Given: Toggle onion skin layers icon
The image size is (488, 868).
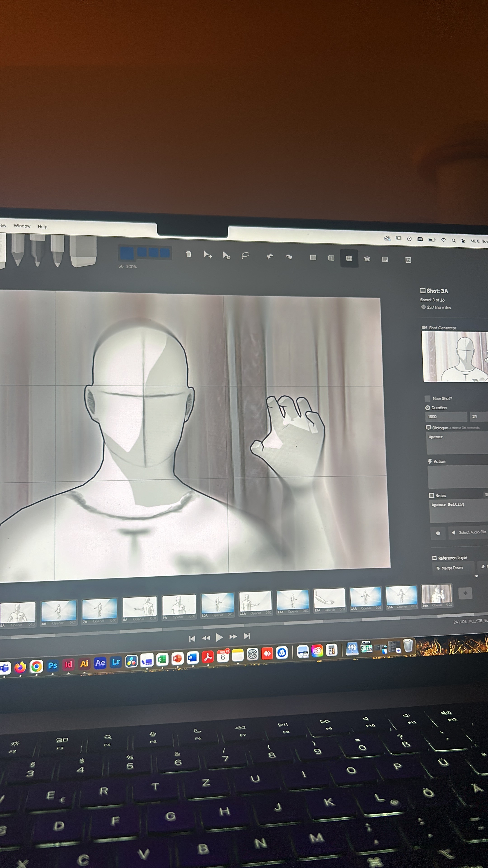Looking at the screenshot, I should [x=367, y=259].
